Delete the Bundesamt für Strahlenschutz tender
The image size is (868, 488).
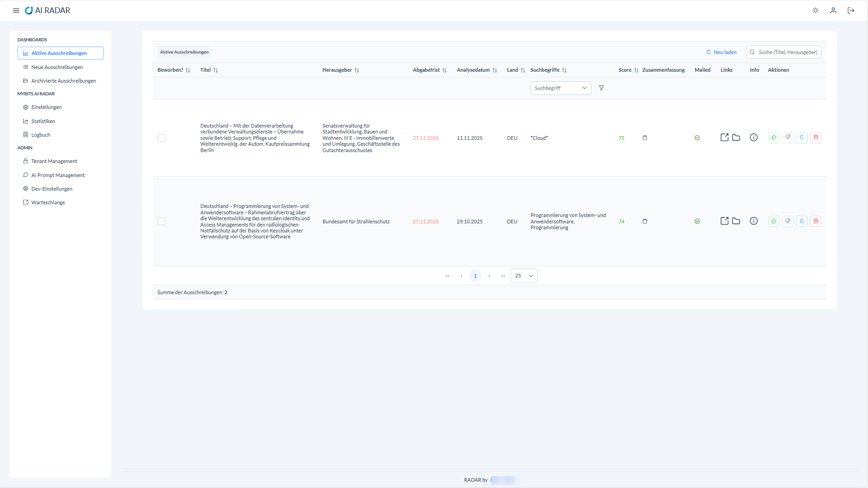coord(816,221)
